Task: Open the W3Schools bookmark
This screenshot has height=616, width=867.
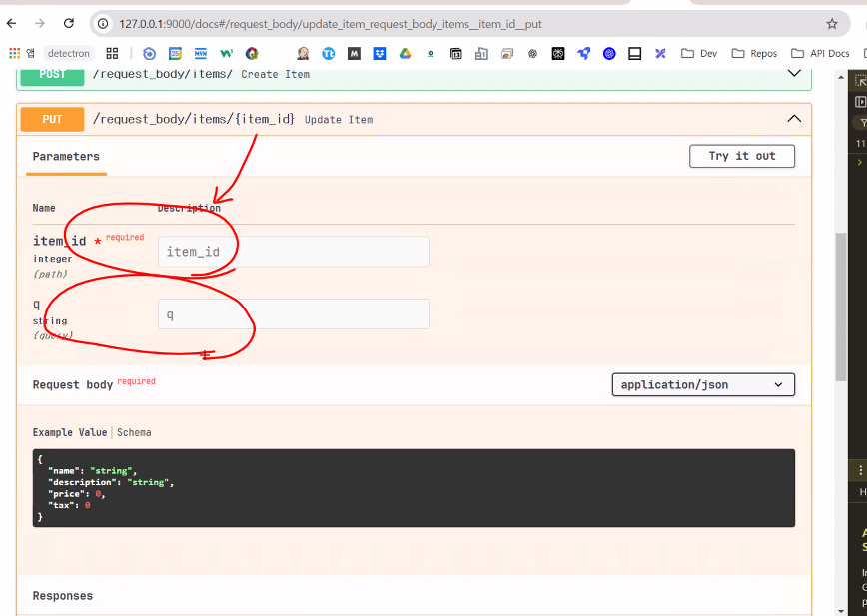Action: [x=226, y=53]
